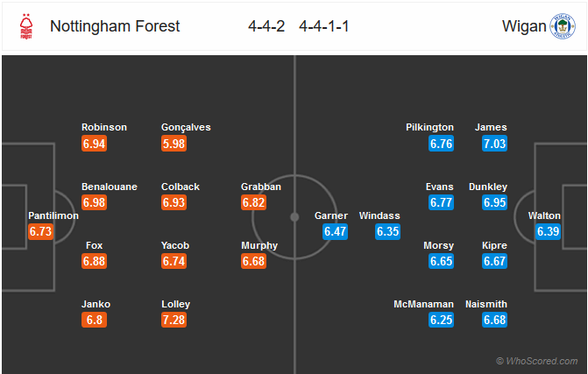The image size is (588, 374).
Task: Open the Wigan team name
Action: point(524,26)
